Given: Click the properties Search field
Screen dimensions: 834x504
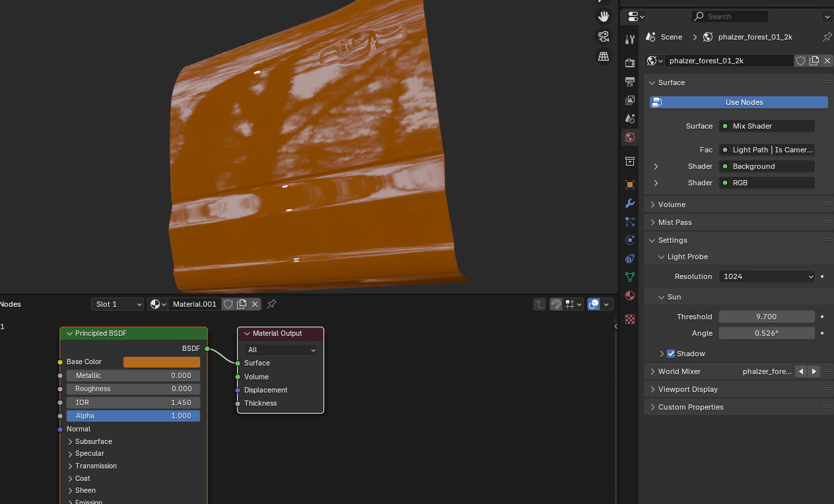Looking at the screenshot, I should [730, 16].
